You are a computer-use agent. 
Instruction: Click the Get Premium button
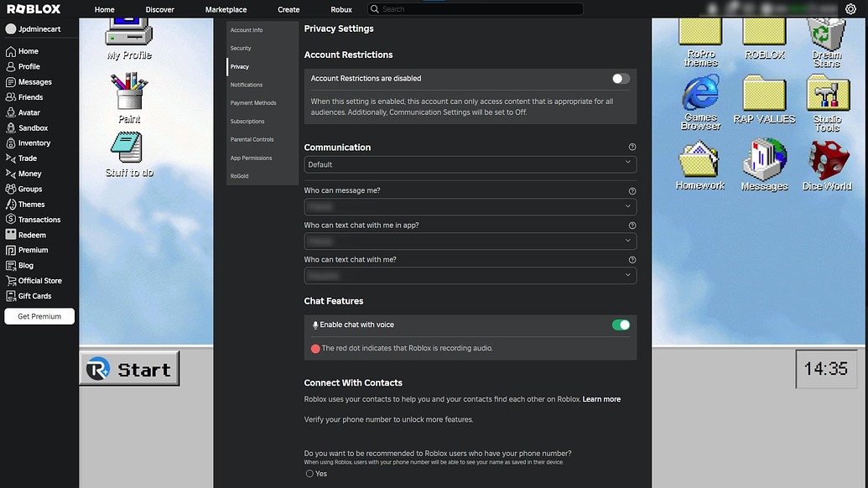tap(39, 316)
